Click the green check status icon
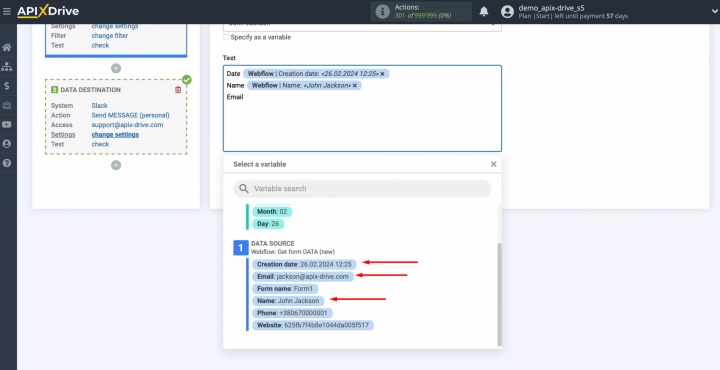The height and width of the screenshot is (370, 720). (186, 80)
